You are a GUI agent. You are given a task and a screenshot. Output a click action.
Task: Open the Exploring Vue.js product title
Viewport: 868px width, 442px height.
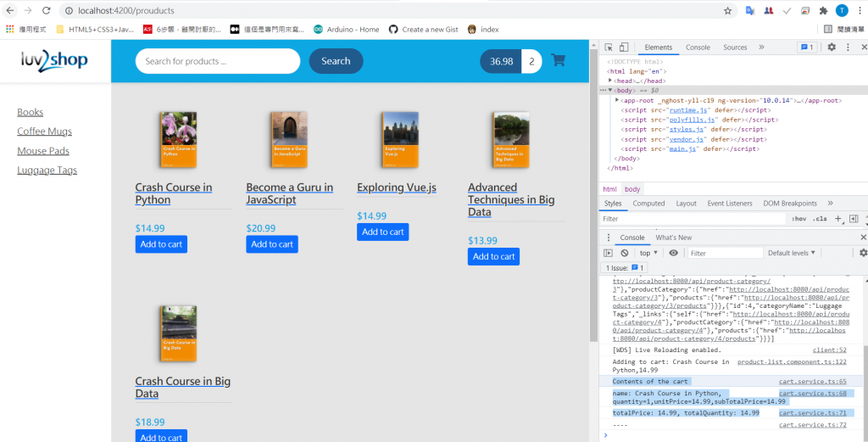397,187
